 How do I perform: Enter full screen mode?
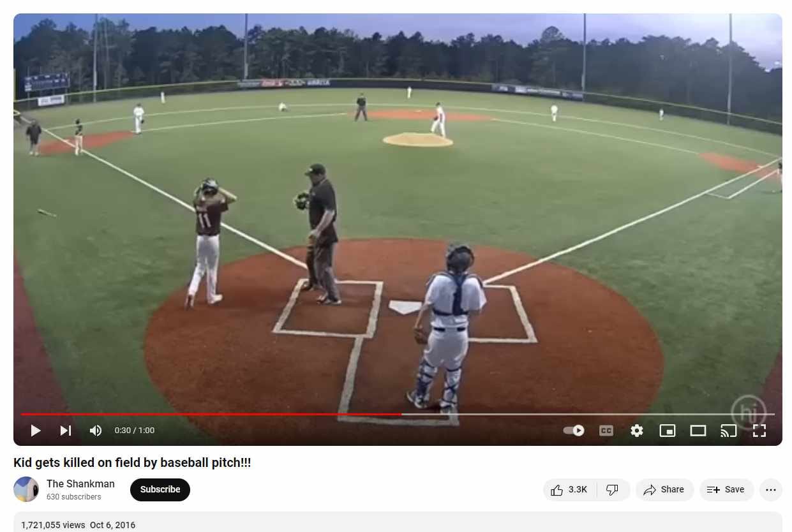759,431
